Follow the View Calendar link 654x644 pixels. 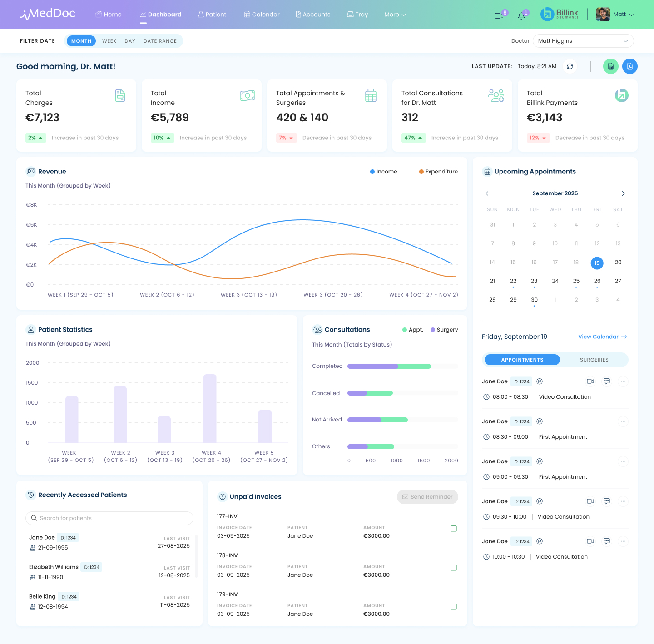tap(603, 337)
